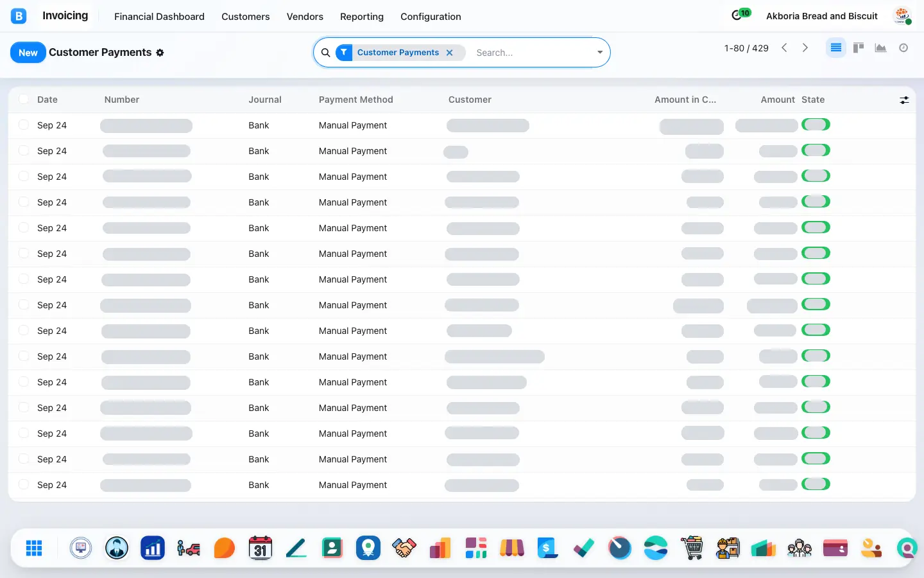
Task: Switch to the graph view
Action: [x=881, y=48]
